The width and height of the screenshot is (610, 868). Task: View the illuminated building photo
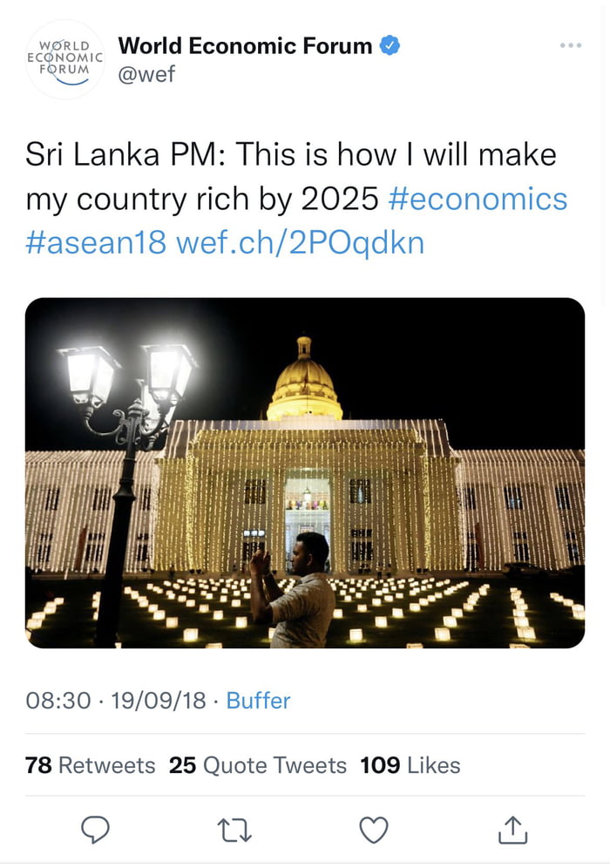click(x=305, y=472)
